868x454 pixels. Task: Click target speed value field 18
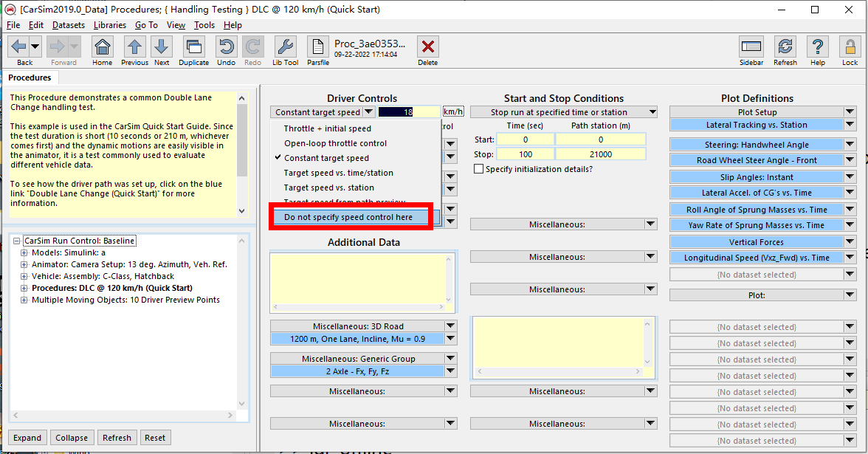click(x=409, y=112)
